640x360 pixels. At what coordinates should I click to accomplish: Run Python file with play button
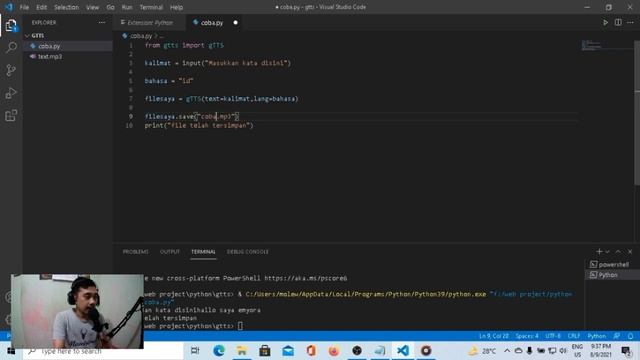point(605,22)
